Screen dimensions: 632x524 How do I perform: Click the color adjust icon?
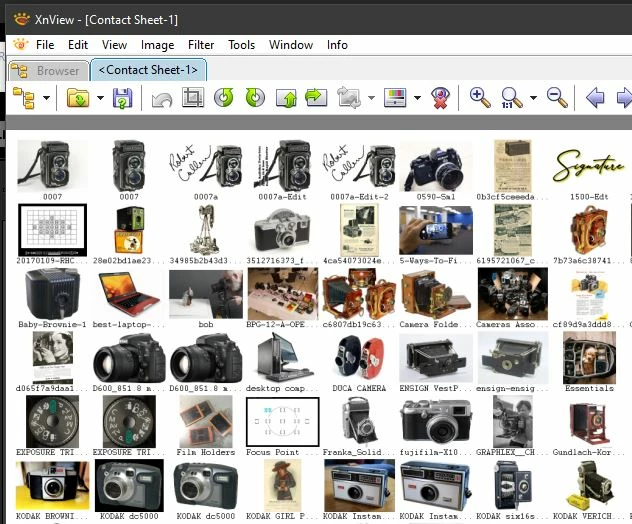(395, 98)
